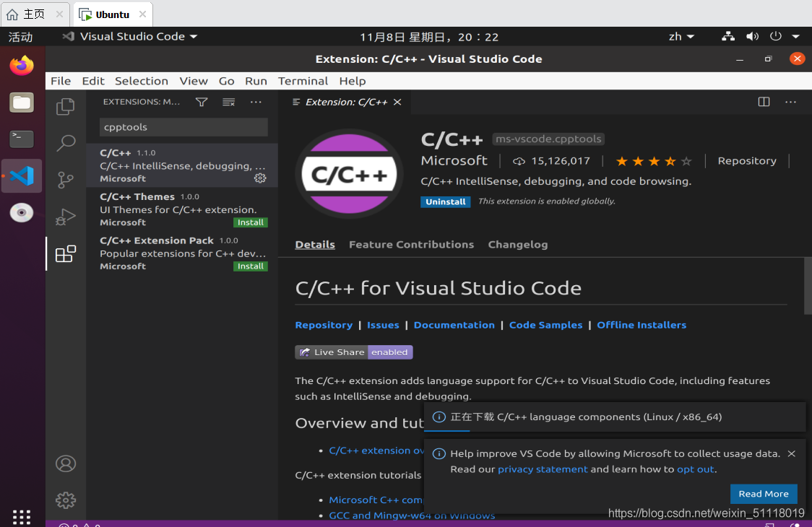Image resolution: width=812 pixels, height=527 pixels.
Task: Open extensions panel more actions menu
Action: (256, 102)
